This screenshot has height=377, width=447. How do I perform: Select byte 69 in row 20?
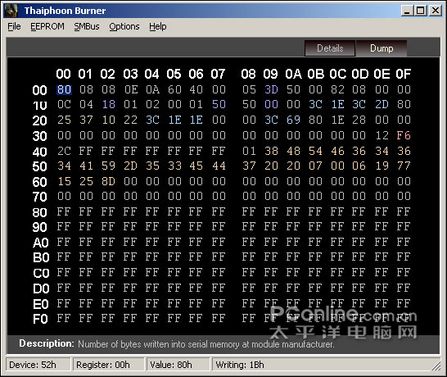coord(293,120)
